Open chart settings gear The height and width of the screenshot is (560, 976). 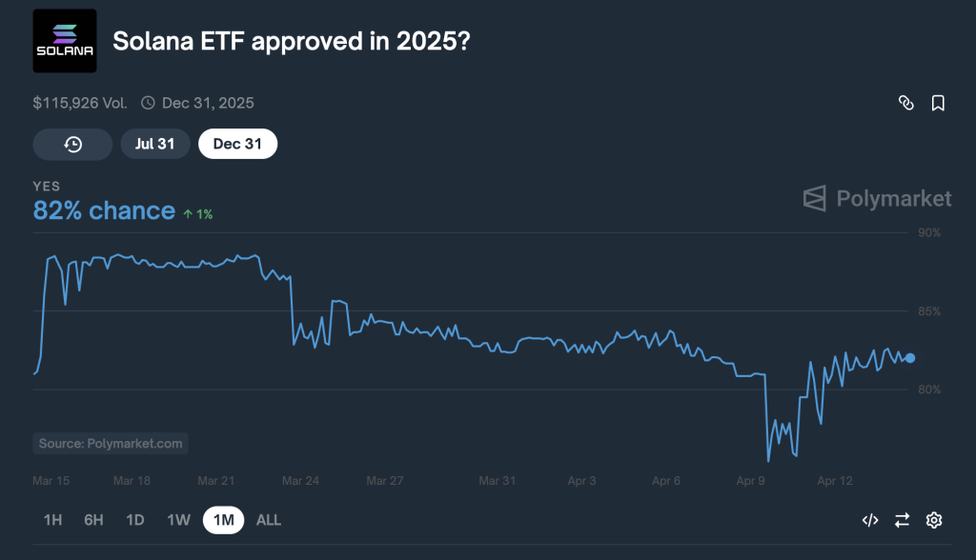pyautogui.click(x=934, y=520)
